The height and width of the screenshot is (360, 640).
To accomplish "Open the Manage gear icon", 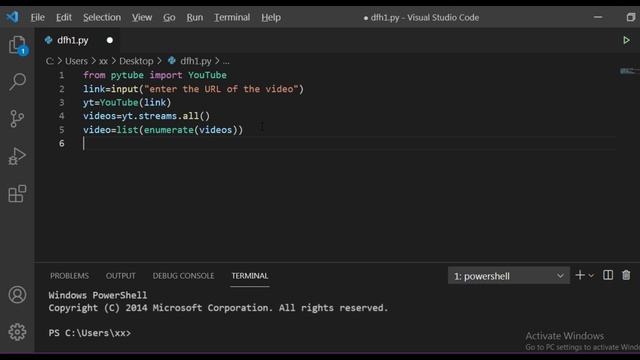I will [17, 332].
